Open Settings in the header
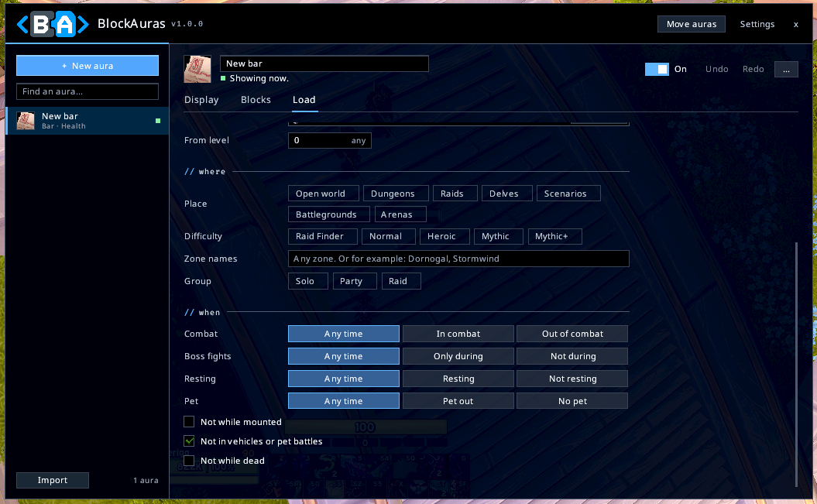 [x=757, y=24]
